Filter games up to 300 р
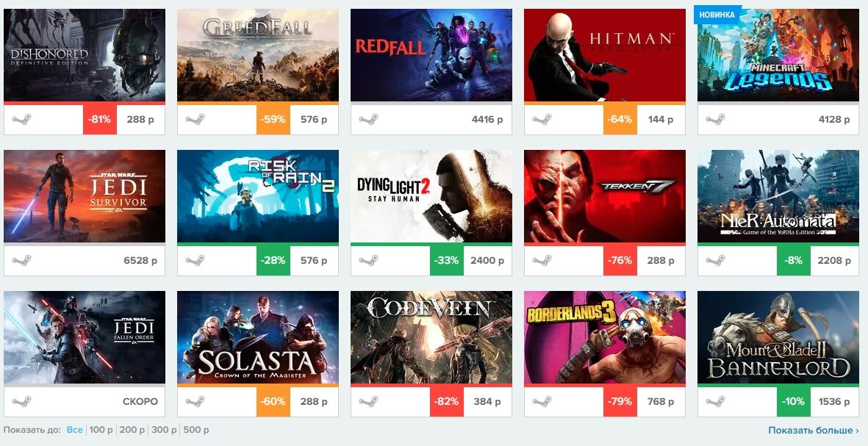Screen dimensions: 868x446 pyautogui.click(x=160, y=430)
